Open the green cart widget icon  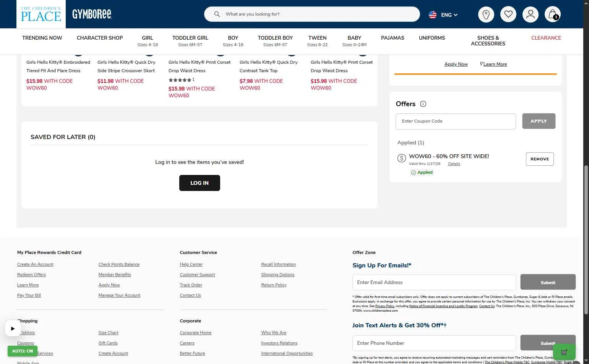(564, 352)
